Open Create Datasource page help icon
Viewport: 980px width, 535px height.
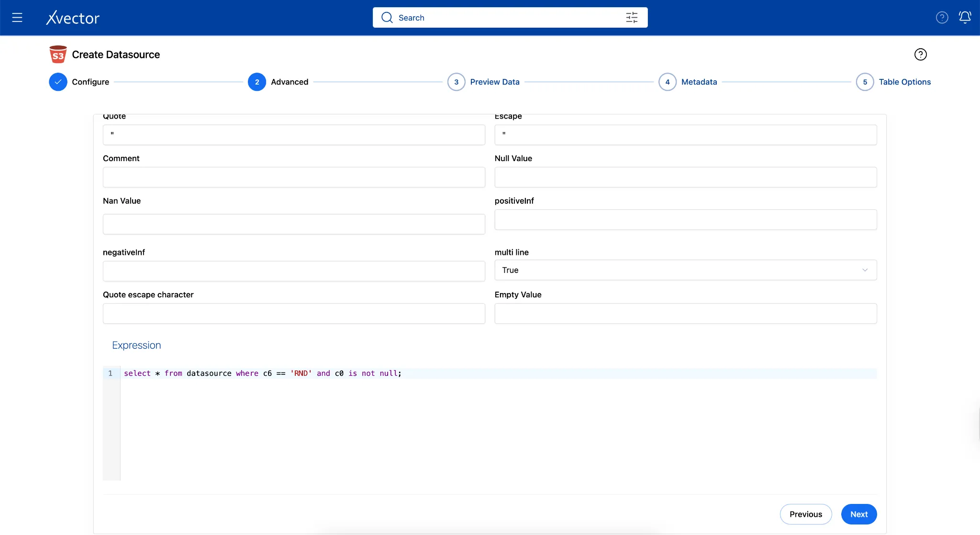[x=920, y=55]
